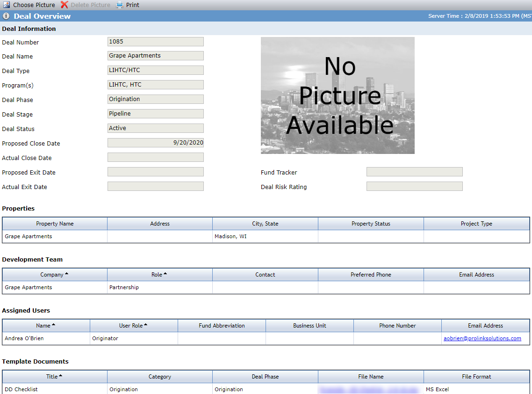Open the aobrien@prolinksolutions.com email link
This screenshot has width=532, height=394.
pyautogui.click(x=482, y=338)
